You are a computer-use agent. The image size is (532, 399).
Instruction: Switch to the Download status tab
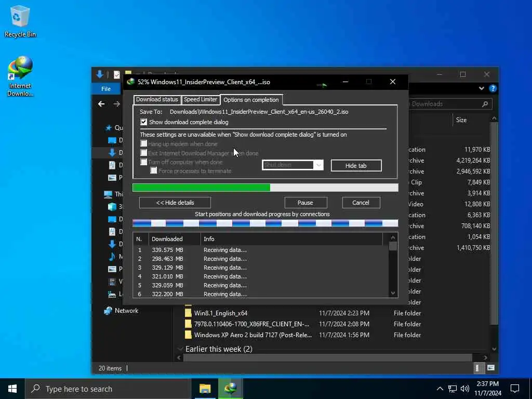pos(157,99)
